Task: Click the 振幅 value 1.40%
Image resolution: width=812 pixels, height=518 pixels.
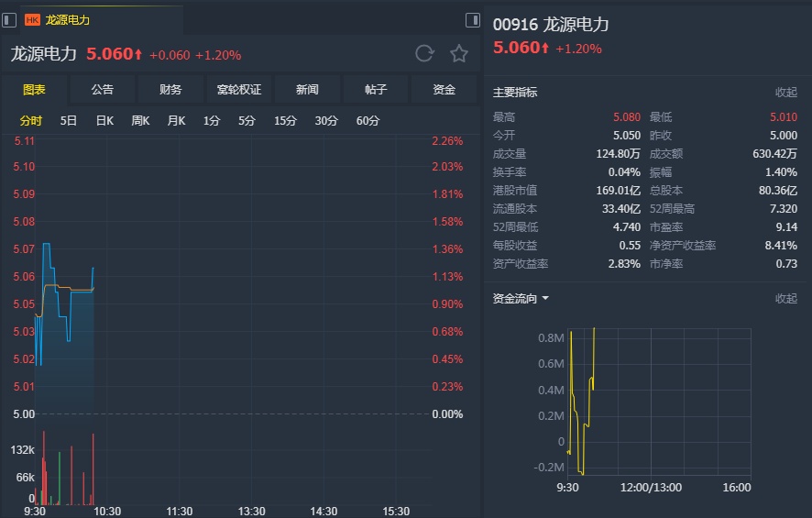Action: point(781,172)
